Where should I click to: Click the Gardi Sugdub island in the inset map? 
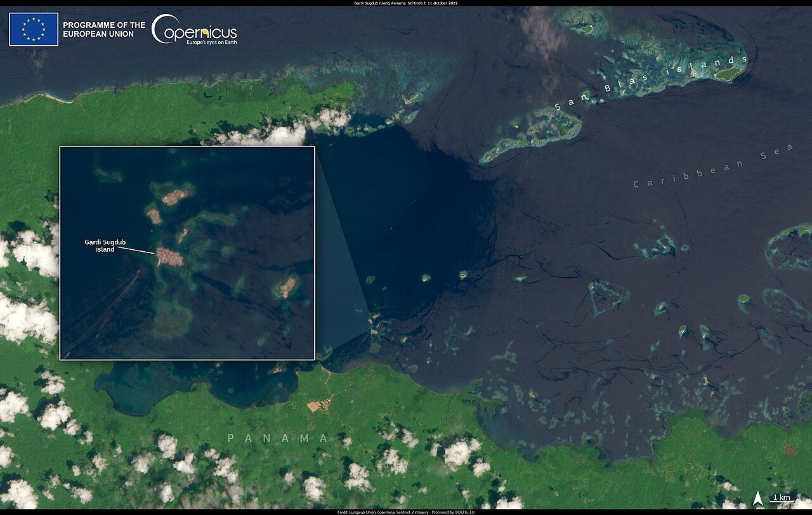170,257
